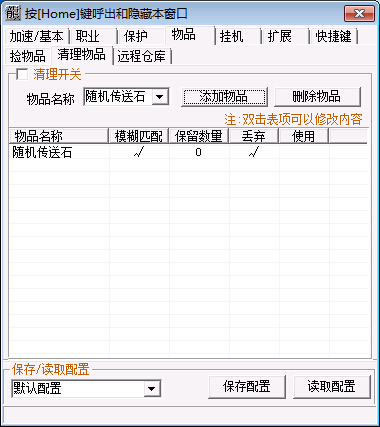380x427 pixels.
Task: Toggle 丢弃 checkmark for 随机传送石 row
Action: click(x=254, y=153)
